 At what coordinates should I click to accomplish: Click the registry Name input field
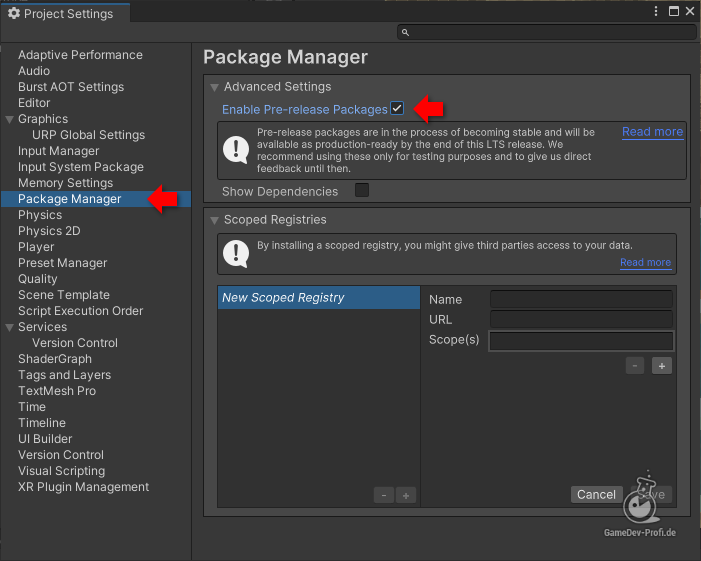581,300
